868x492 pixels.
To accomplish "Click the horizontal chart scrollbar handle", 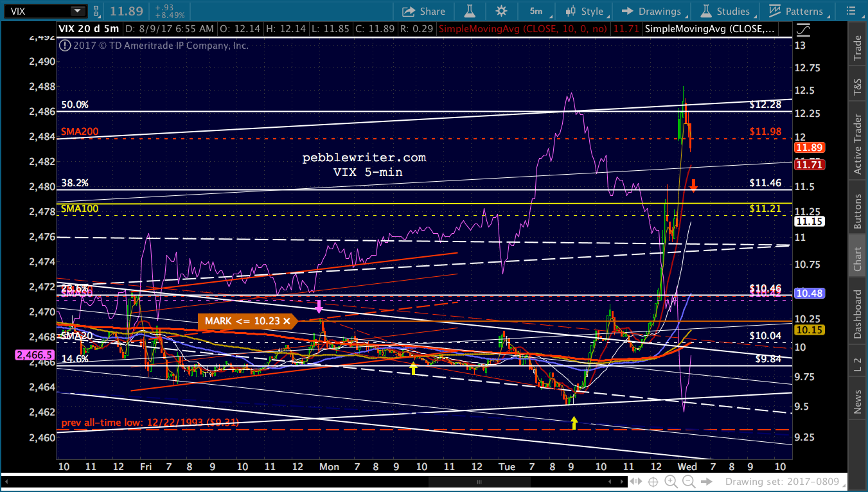I will click(x=478, y=482).
